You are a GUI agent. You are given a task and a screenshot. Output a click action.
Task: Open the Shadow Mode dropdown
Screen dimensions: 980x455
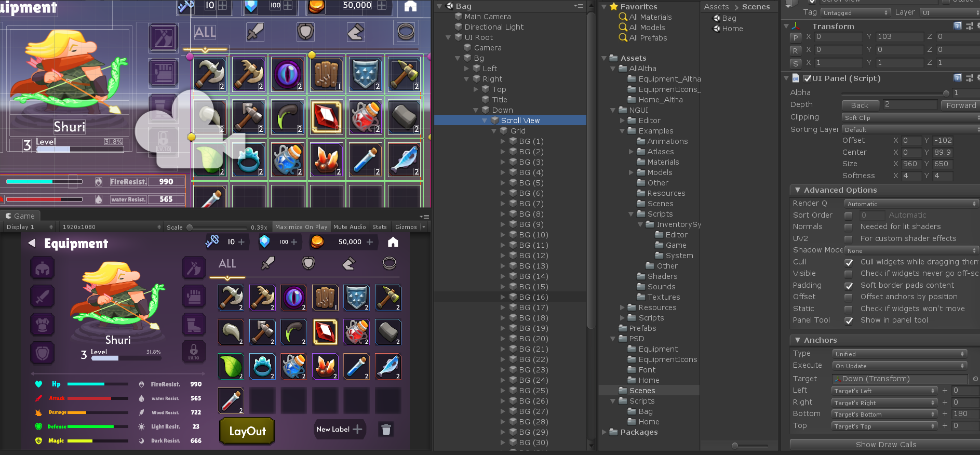[911, 250]
